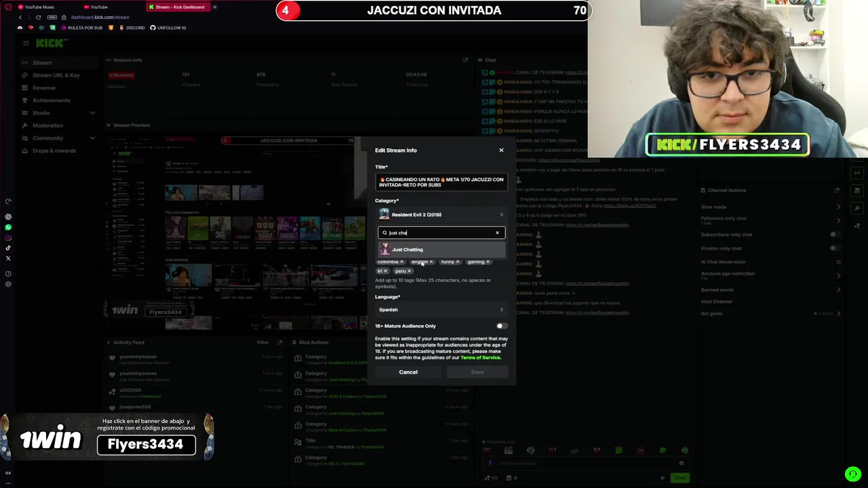This screenshot has width=868, height=488.
Task: Open Drops & rewards page
Action: pyautogui.click(x=54, y=150)
